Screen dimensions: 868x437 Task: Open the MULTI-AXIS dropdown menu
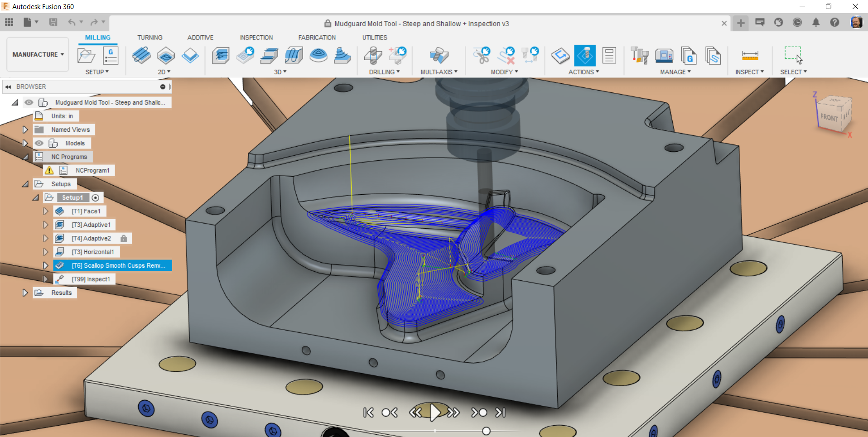coord(439,72)
